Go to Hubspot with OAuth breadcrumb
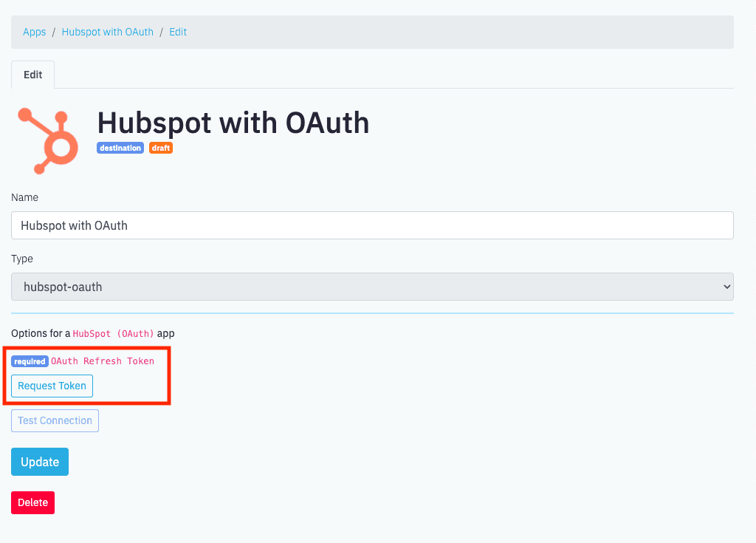Image resolution: width=756 pixels, height=543 pixels. (108, 32)
